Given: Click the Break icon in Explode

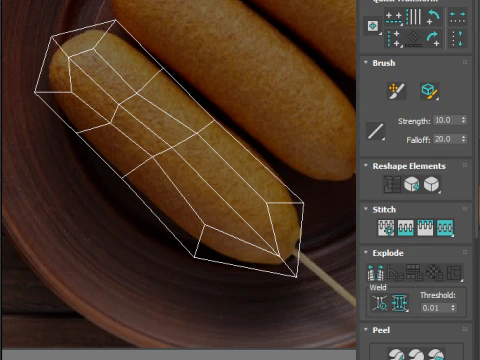Looking at the screenshot, I should 376,273.
